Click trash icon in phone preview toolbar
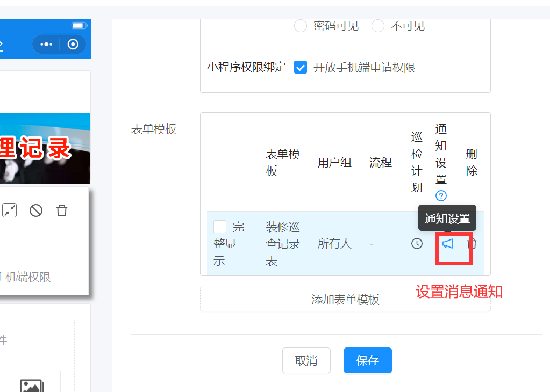 [x=62, y=210]
